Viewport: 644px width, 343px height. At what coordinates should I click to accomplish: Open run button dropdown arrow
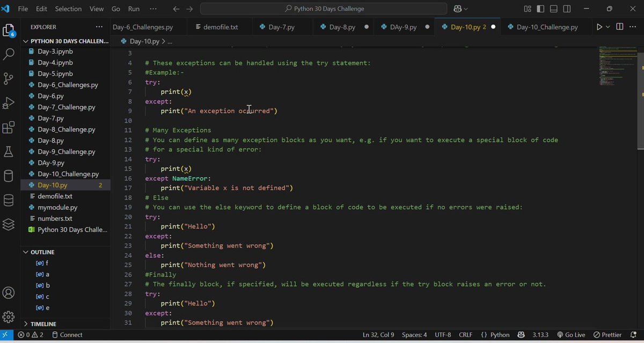(x=608, y=27)
